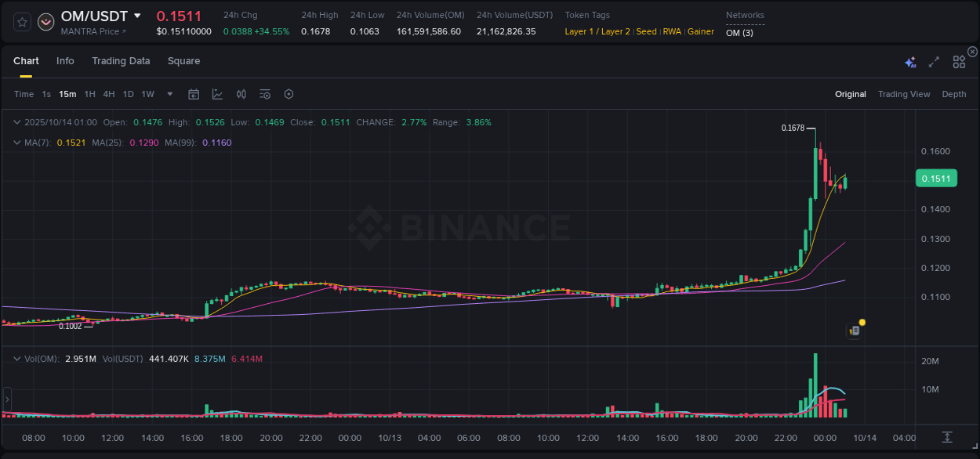Collapse the OHLC data row
This screenshot has width=980, height=459.
[17, 122]
